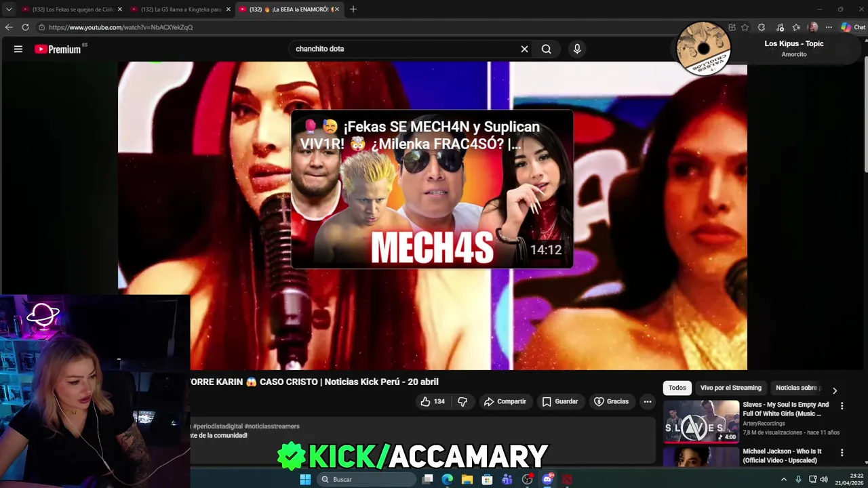This screenshot has width=868, height=488.
Task: Dislike the video with thumbs-down
Action: click(462, 401)
